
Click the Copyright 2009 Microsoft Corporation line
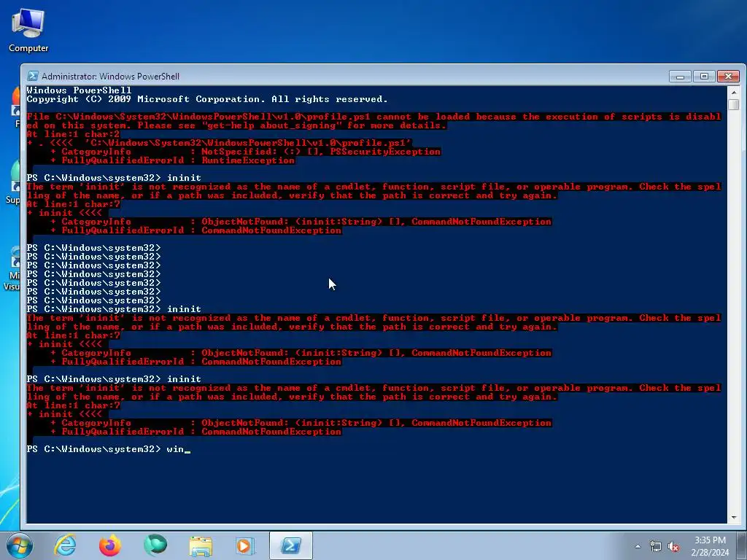point(207,99)
